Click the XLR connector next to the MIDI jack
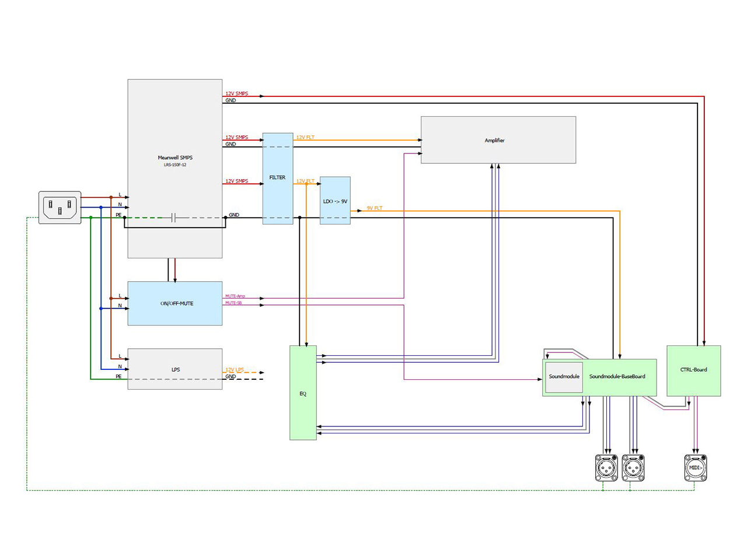The height and width of the screenshot is (560, 747). pyautogui.click(x=633, y=468)
